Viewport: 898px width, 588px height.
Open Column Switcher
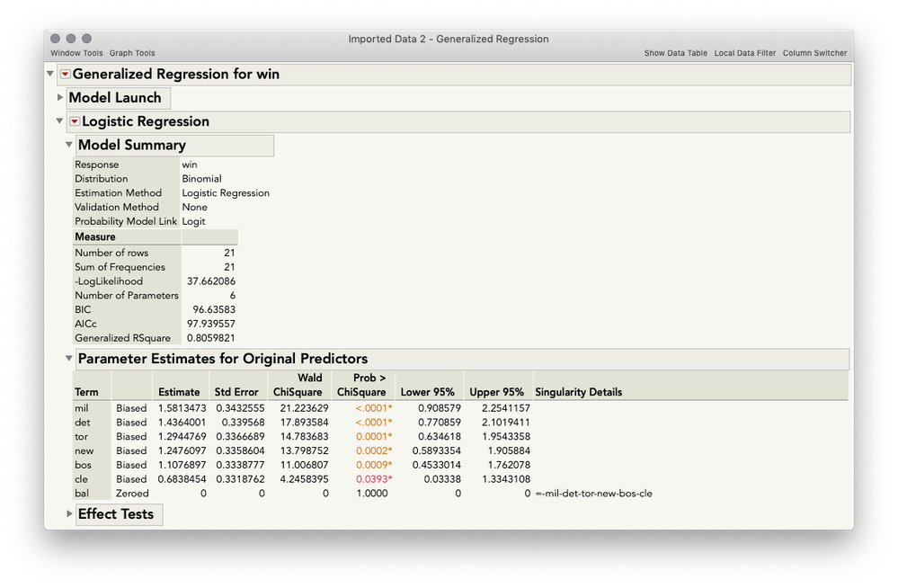coord(815,53)
